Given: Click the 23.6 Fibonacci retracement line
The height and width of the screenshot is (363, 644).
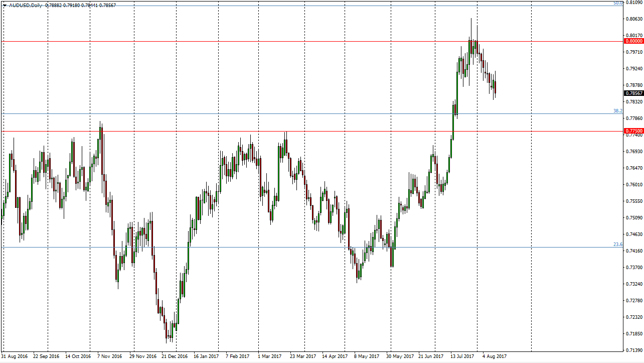Looking at the screenshot, I should (301, 247).
